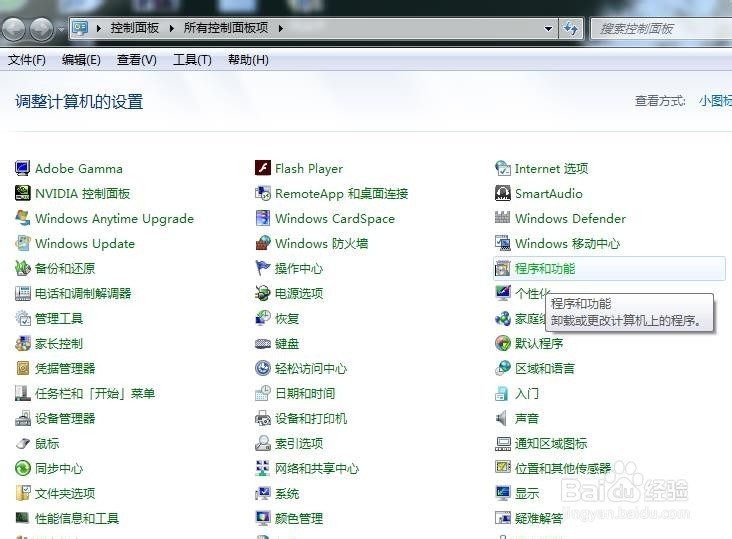
Task: Open the 恢复 link
Action: (x=287, y=318)
